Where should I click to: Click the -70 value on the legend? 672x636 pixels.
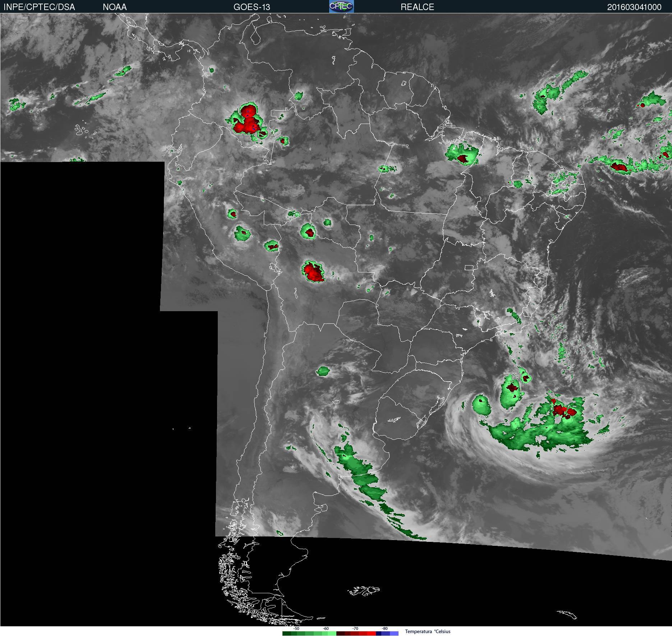[355, 628]
